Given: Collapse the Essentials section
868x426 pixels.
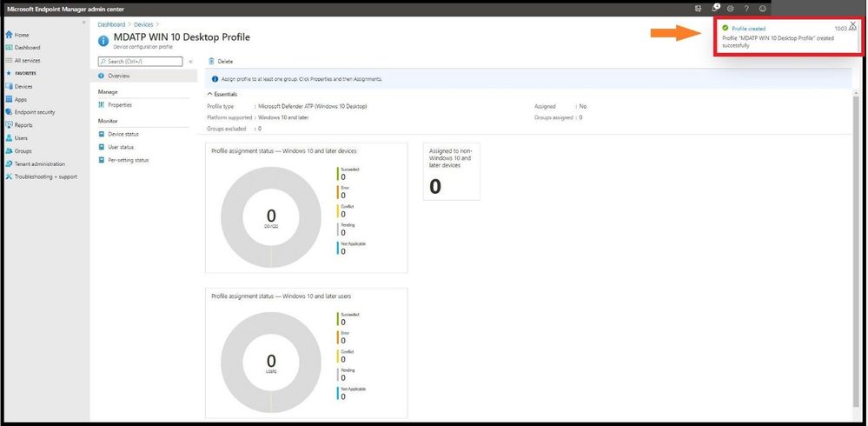Looking at the screenshot, I should [x=222, y=94].
